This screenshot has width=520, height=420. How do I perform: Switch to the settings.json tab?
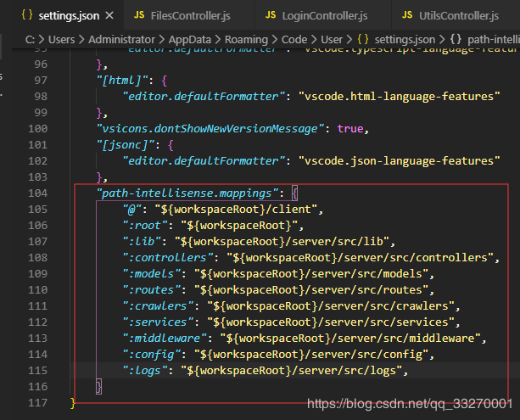67,15
